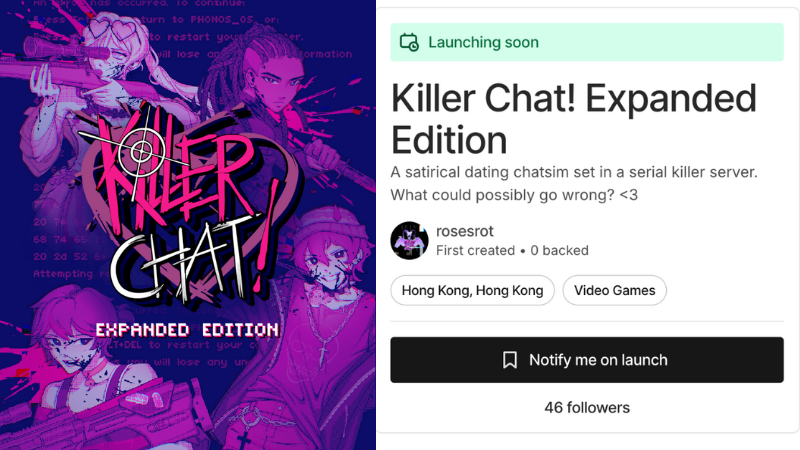Click the Launching soon green banner
The width and height of the screenshot is (800, 450).
pyautogui.click(x=587, y=42)
